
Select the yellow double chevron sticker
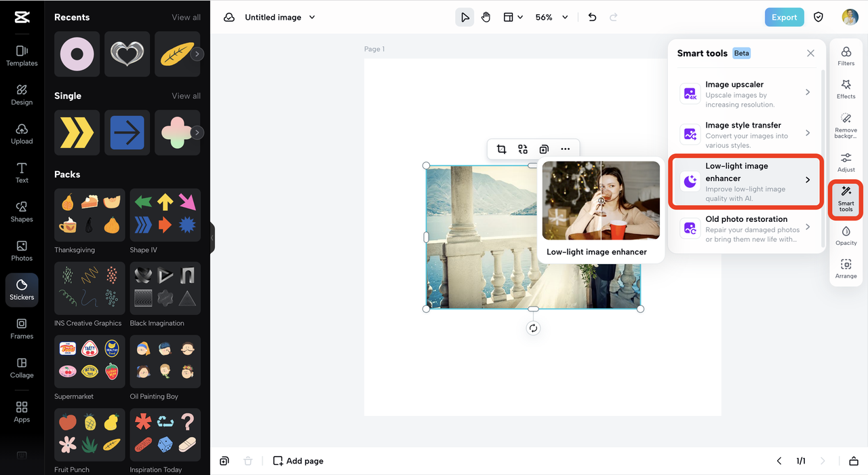click(x=77, y=132)
